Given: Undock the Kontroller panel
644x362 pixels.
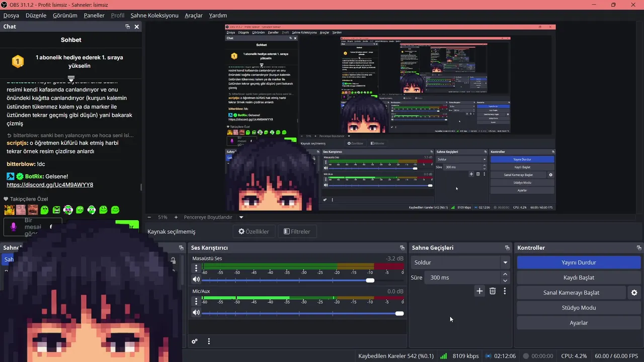Looking at the screenshot, I should click(x=639, y=248).
